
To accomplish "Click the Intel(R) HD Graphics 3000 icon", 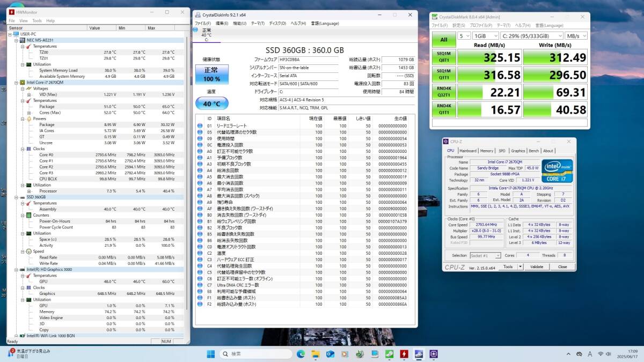I will [x=22, y=269].
